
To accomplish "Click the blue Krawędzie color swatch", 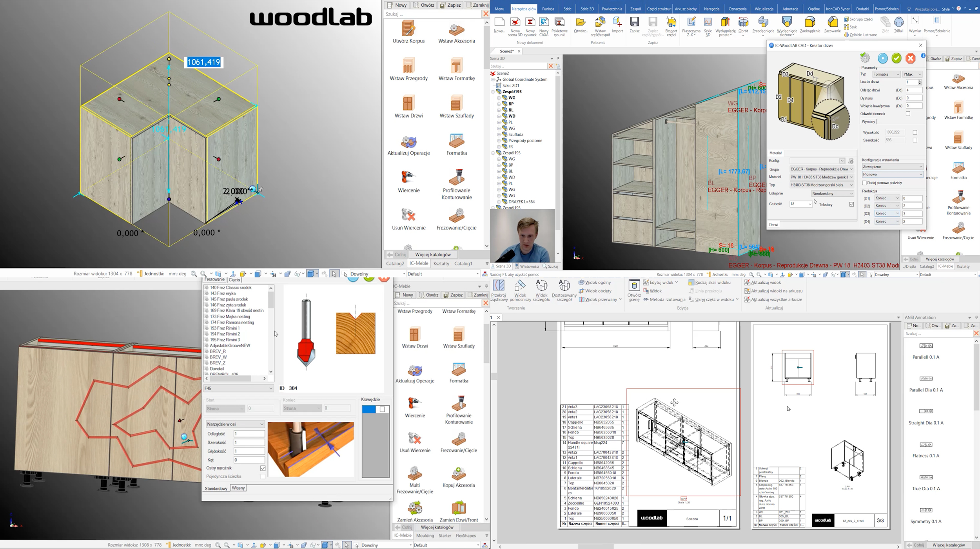I will 368,409.
